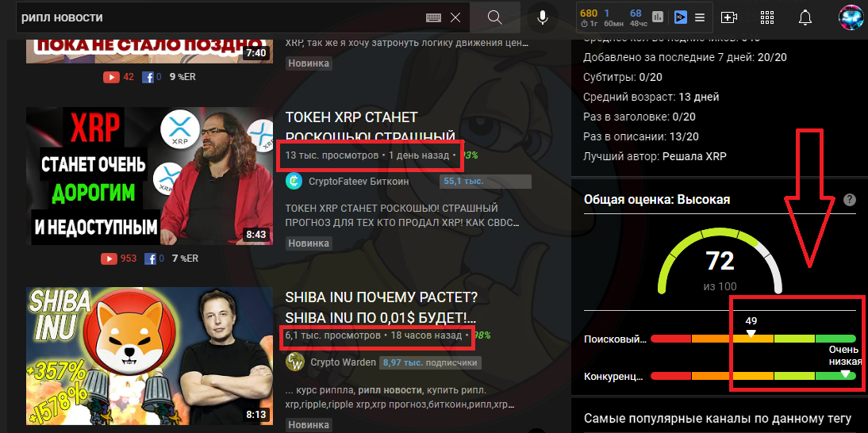Open notifications bell
This screenshot has height=433, width=868.
pyautogui.click(x=805, y=17)
